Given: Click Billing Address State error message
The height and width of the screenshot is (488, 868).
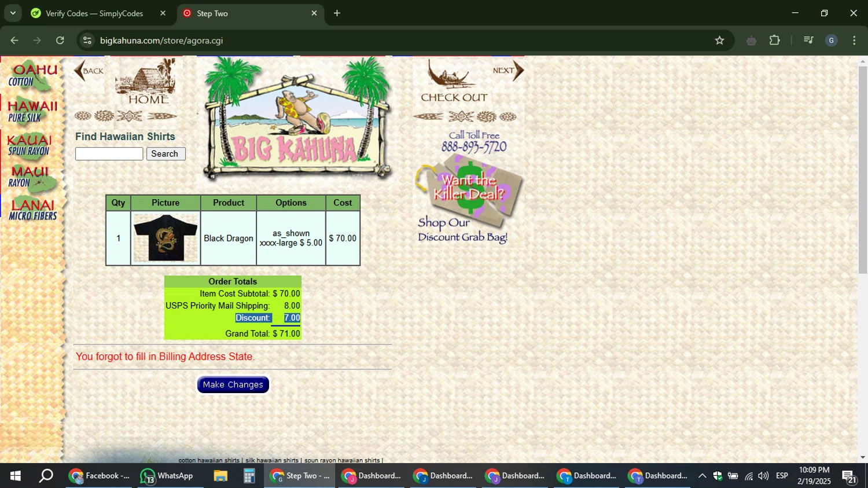Looking at the screenshot, I should coord(165,357).
